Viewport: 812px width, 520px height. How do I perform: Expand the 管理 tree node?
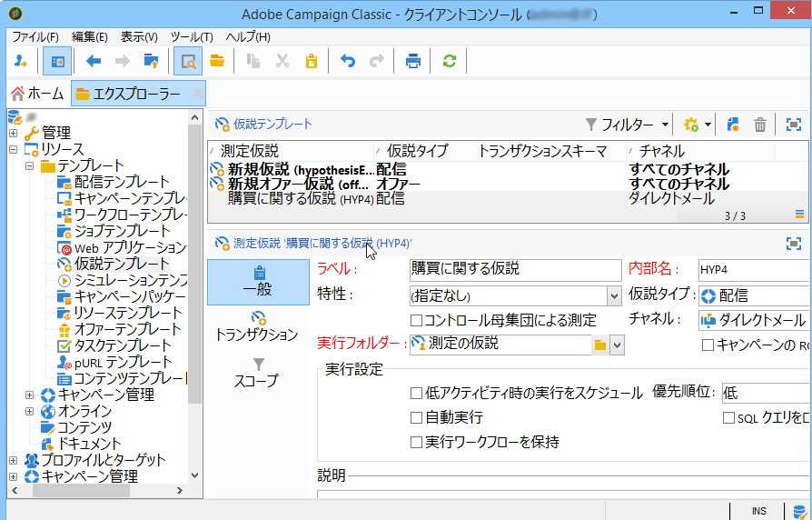tap(13, 134)
